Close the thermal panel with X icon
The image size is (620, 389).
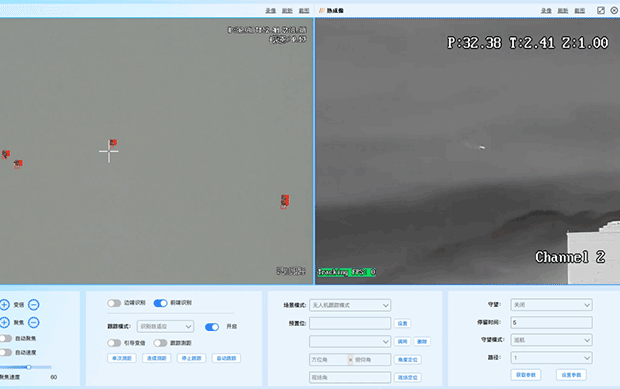614,11
